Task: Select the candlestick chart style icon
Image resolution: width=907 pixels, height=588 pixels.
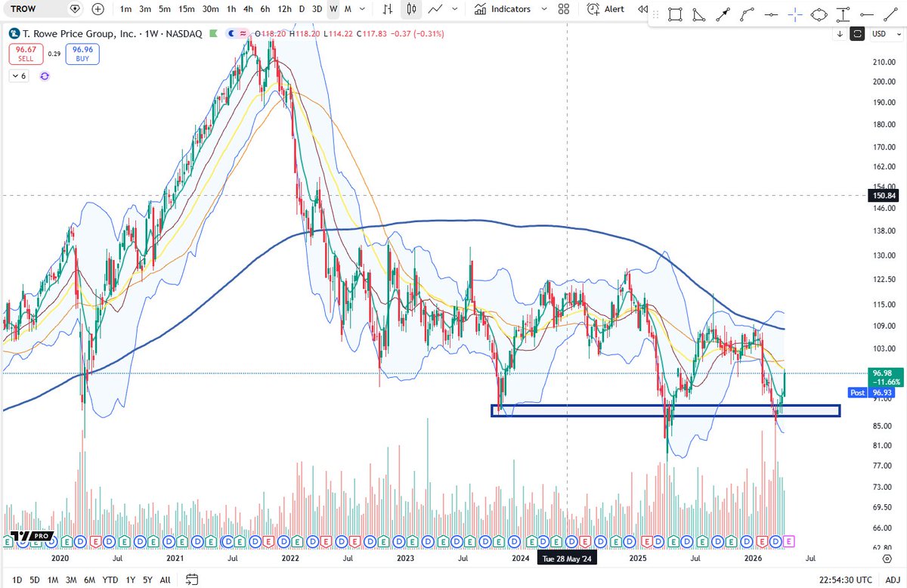Action: [x=411, y=9]
